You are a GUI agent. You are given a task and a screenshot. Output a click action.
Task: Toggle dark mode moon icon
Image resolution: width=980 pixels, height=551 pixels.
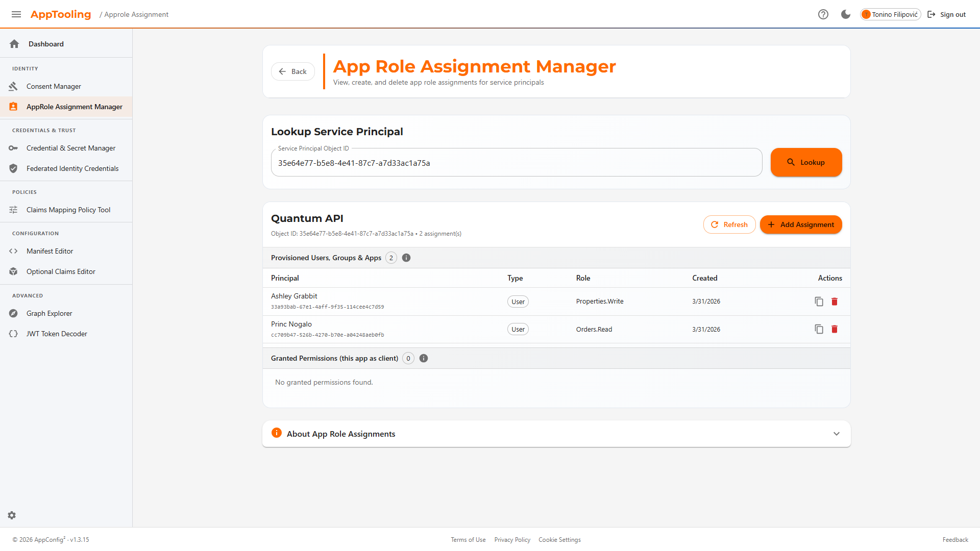(x=846, y=14)
